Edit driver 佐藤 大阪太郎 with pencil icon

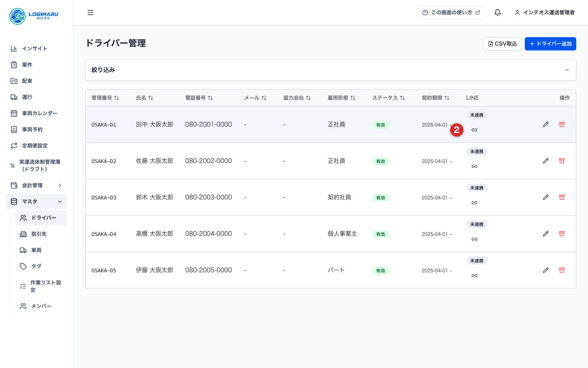[x=546, y=161]
